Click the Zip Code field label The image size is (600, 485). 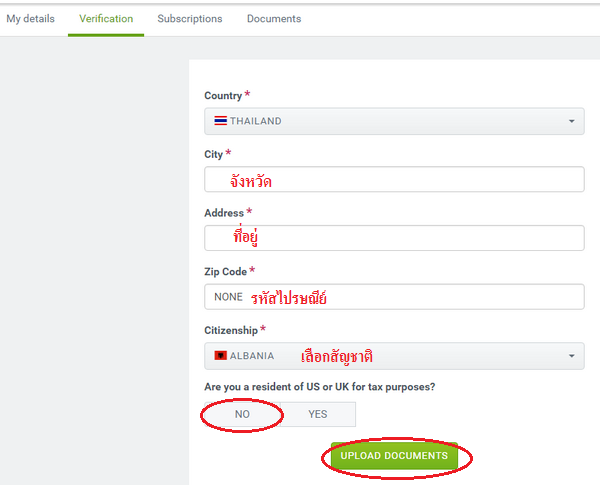pyautogui.click(x=225, y=272)
